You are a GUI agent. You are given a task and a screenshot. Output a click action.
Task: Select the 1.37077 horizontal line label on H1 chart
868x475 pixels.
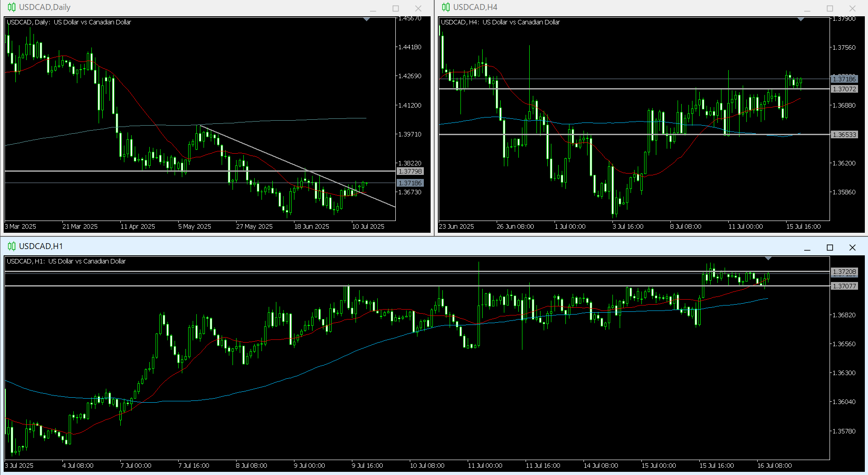844,286
